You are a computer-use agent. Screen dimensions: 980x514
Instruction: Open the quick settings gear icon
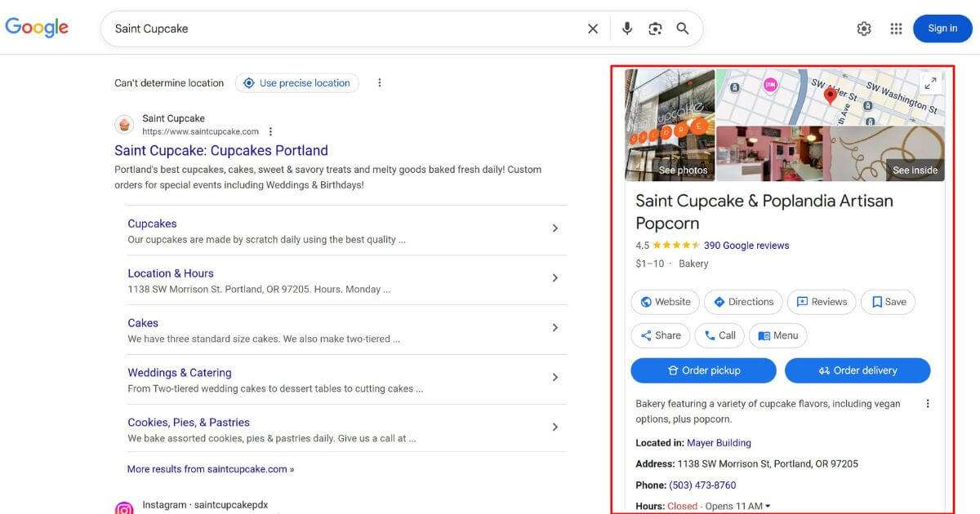coord(864,28)
